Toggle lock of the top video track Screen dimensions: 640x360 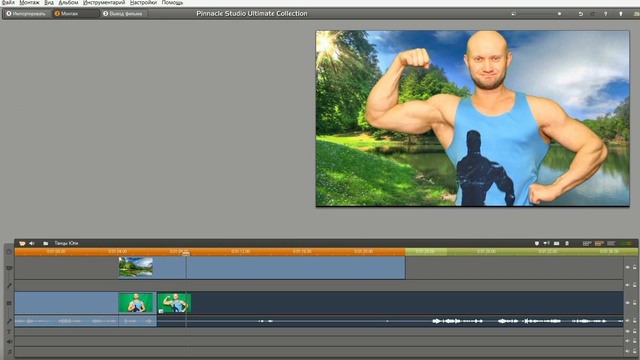point(635,267)
